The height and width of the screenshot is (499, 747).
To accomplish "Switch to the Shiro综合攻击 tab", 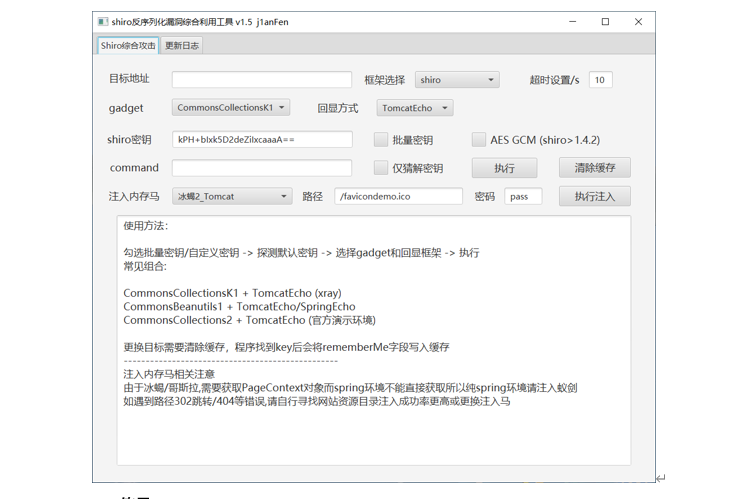I will click(128, 45).
